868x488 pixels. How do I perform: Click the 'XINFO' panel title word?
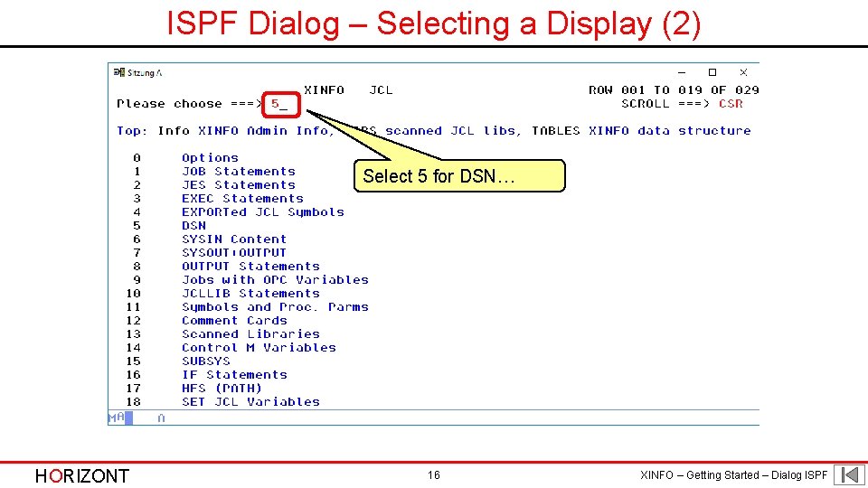[324, 90]
